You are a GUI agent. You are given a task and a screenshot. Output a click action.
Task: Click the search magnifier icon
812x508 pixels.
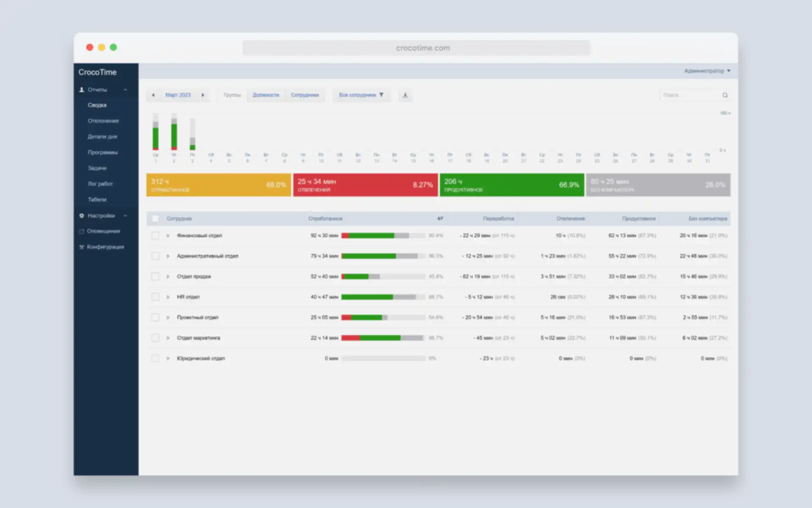(725, 95)
